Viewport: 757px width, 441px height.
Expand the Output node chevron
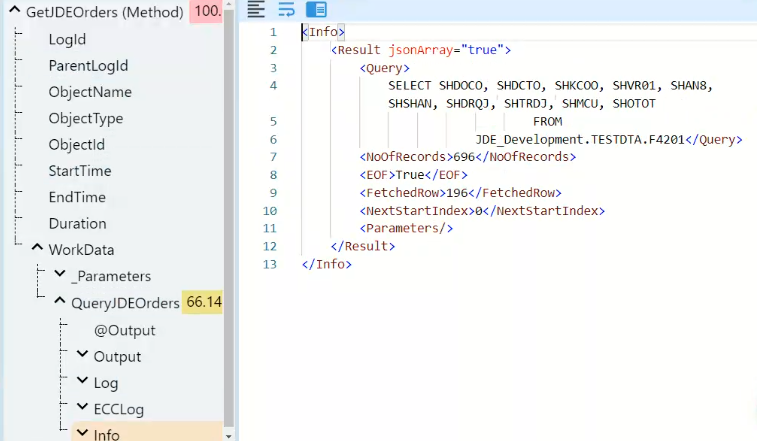coord(83,354)
